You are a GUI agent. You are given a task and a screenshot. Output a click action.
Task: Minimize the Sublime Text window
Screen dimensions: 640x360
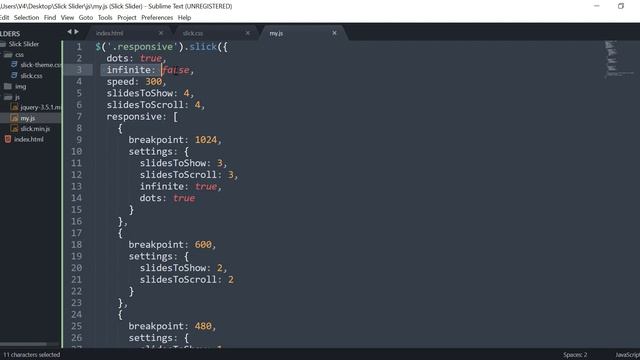(597, 6)
